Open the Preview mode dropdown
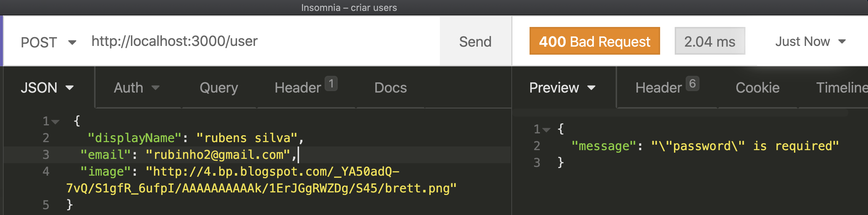The width and height of the screenshot is (868, 215). [x=562, y=88]
